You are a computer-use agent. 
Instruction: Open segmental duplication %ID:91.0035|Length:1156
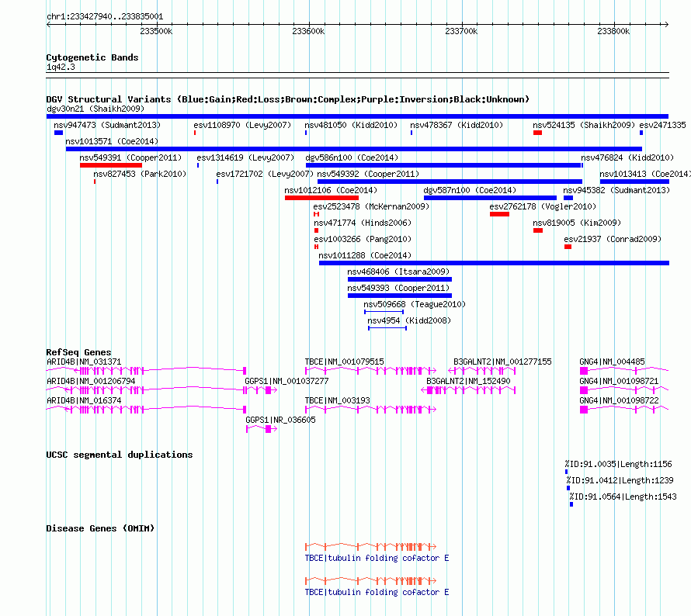(x=618, y=464)
